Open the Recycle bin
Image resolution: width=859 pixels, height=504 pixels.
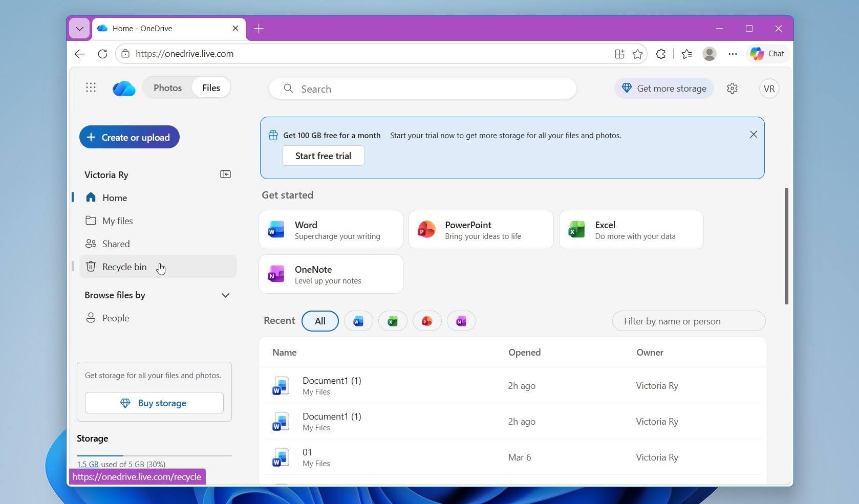(x=158, y=267)
